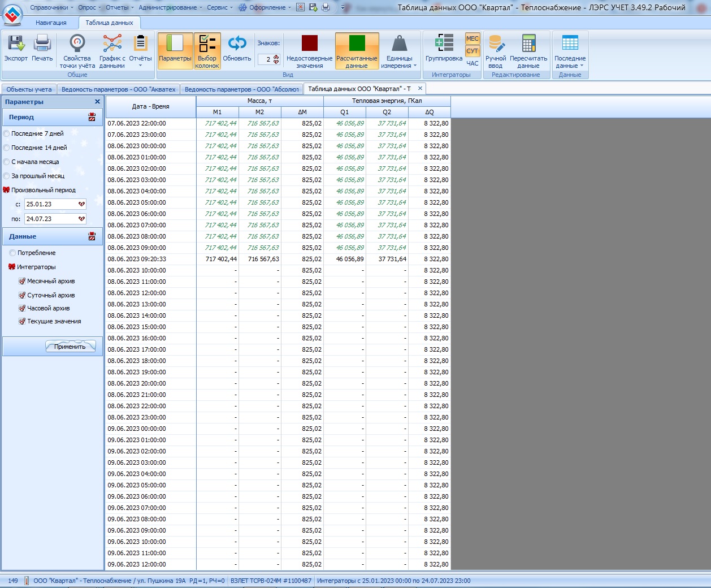The height and width of the screenshot is (588, 711).
Task: Click Пересчитать данные calculator icon
Action: [x=528, y=44]
